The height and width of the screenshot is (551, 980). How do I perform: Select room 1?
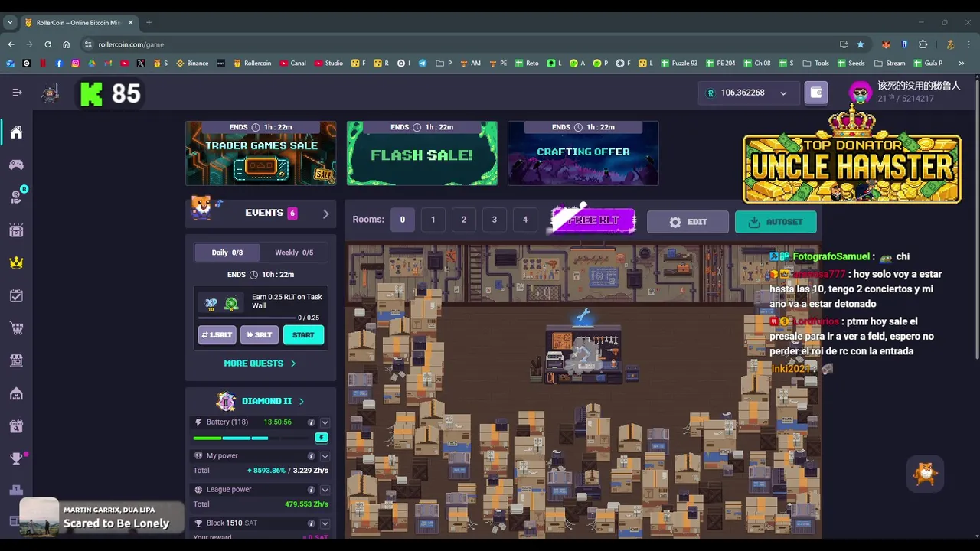click(x=433, y=220)
